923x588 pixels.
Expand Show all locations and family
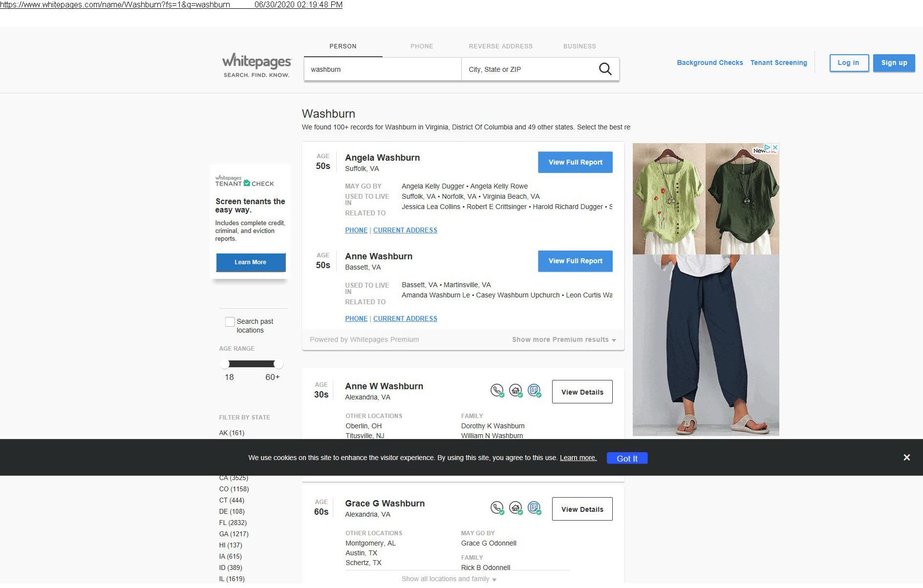[449, 579]
